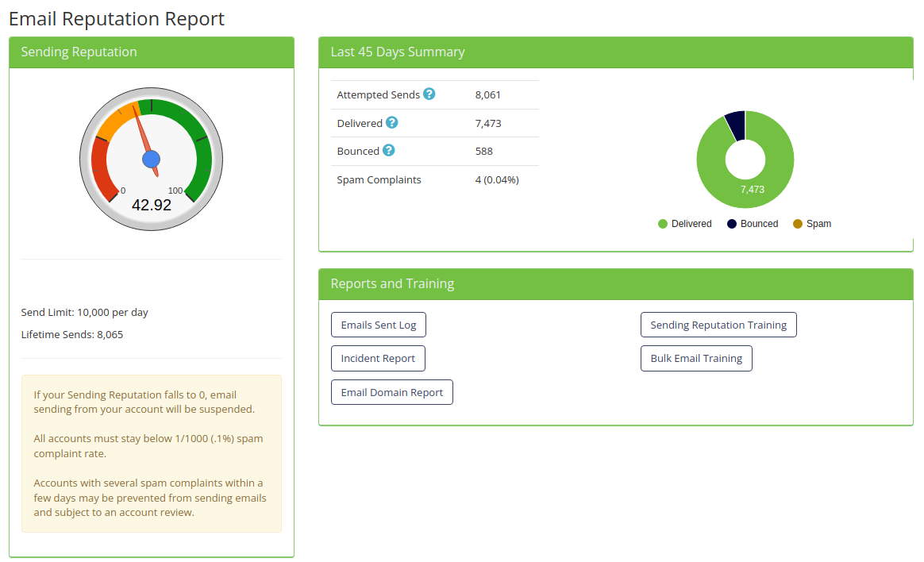The height and width of the screenshot is (562, 924).
Task: Open Sending Reputation Training
Action: [718, 325]
